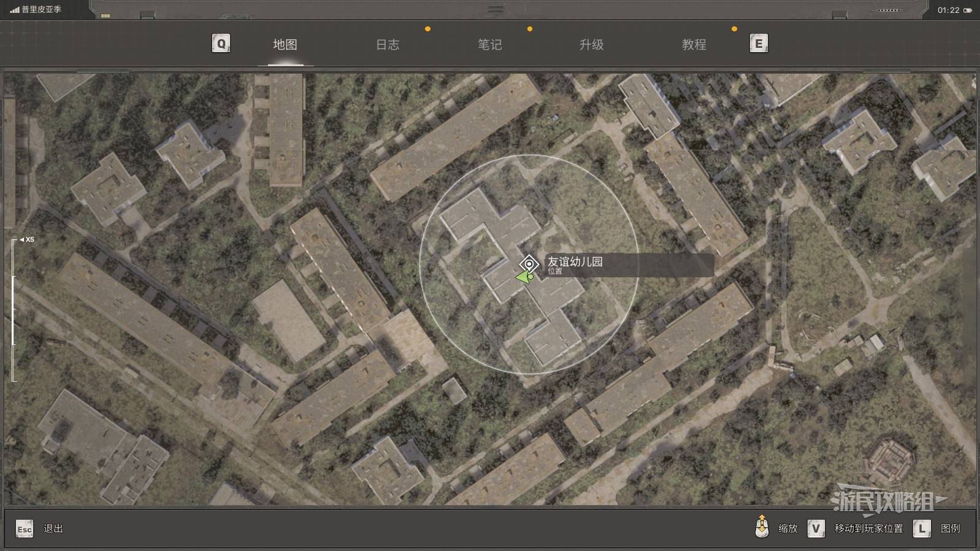Click the notification dot above 日志 tab

point(427,29)
